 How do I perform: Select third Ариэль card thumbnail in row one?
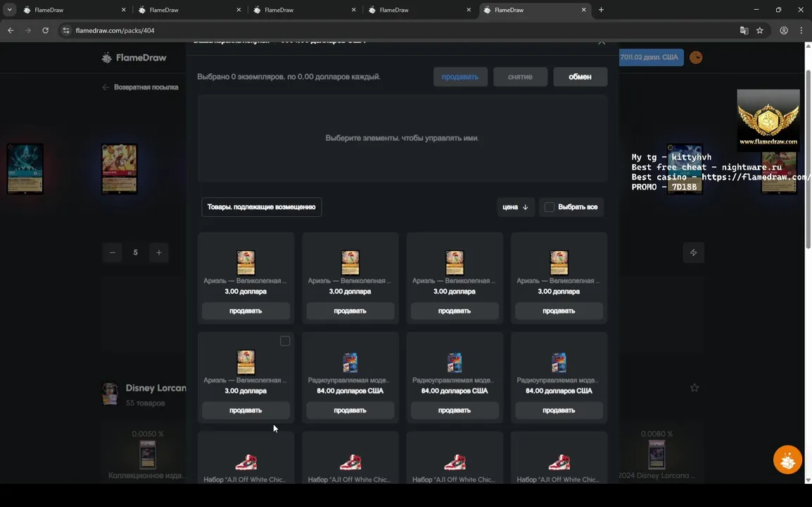point(455,263)
